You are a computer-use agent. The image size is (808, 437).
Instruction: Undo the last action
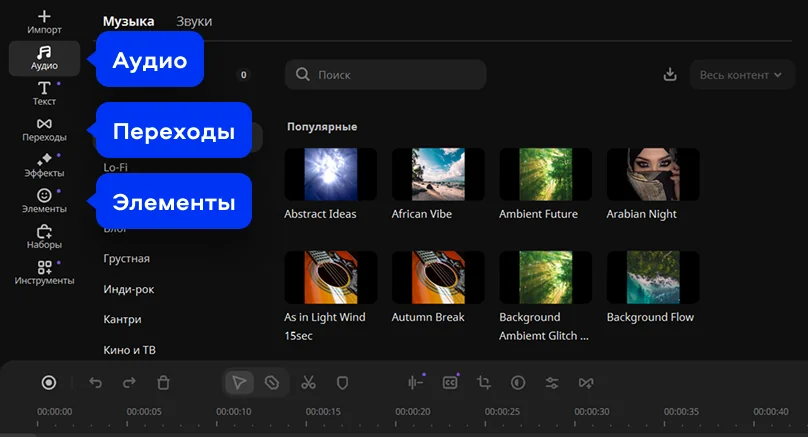click(x=95, y=383)
